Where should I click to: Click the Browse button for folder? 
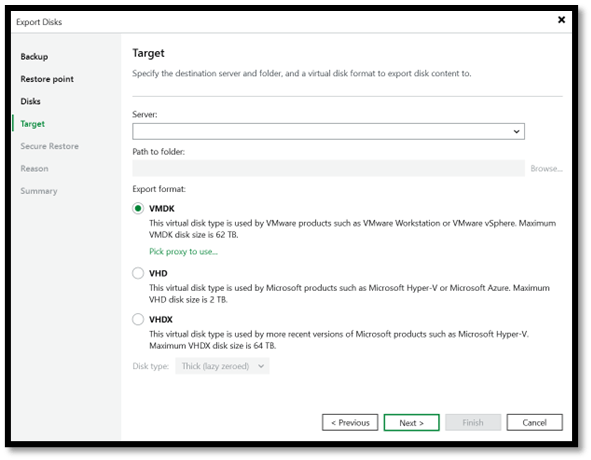click(x=546, y=169)
